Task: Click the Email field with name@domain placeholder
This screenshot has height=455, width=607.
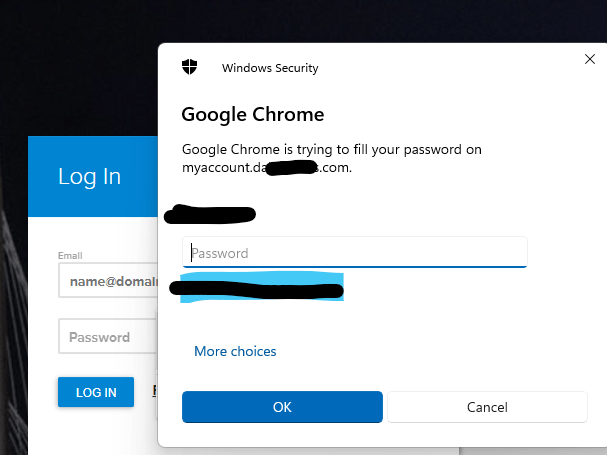Action: coord(108,282)
